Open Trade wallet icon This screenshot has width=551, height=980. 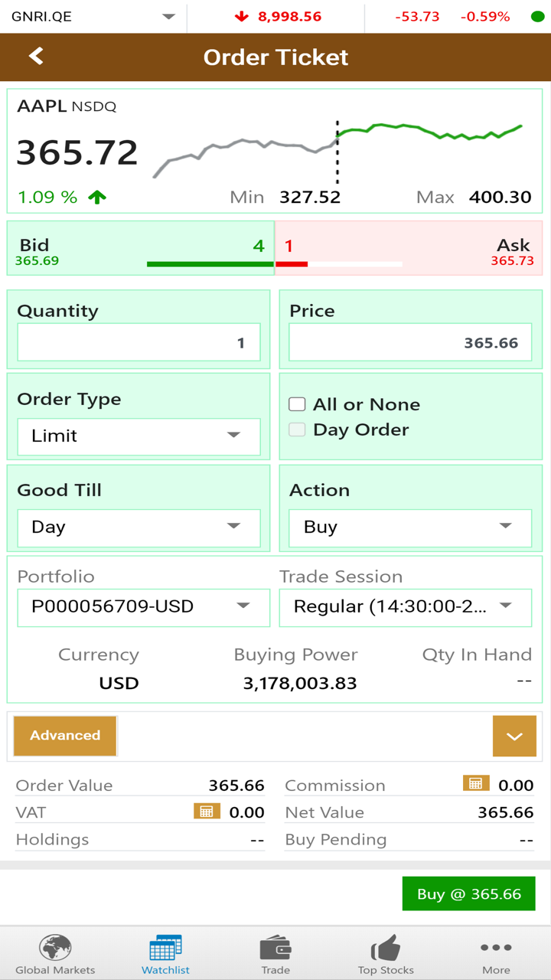[275, 949]
